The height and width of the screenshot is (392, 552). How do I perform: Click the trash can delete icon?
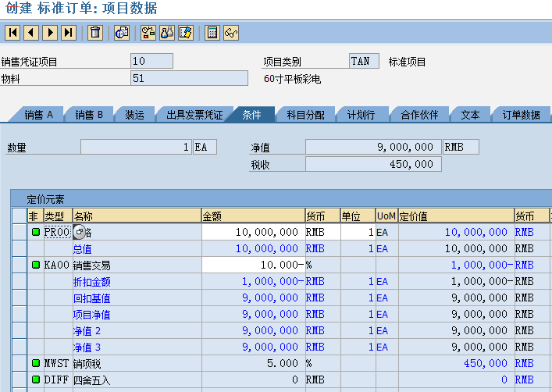click(x=95, y=33)
